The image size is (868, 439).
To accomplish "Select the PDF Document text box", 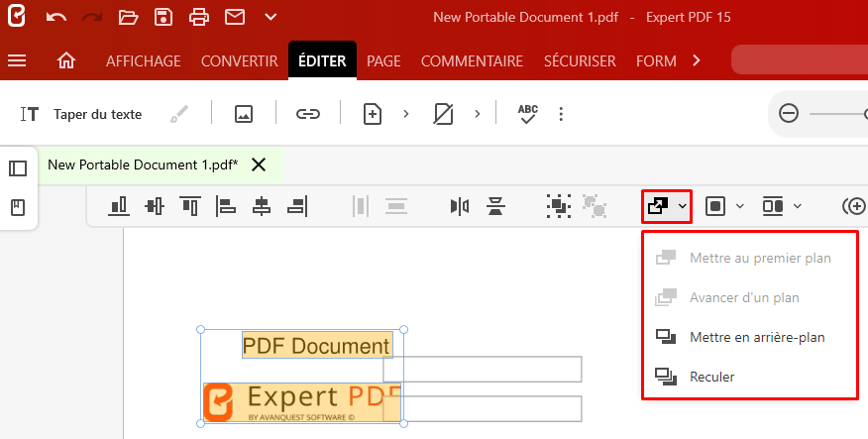I will pyautogui.click(x=317, y=346).
